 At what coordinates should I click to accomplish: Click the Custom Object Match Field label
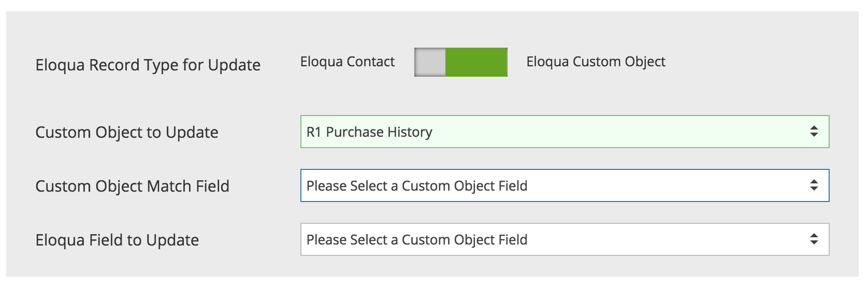pos(132,186)
